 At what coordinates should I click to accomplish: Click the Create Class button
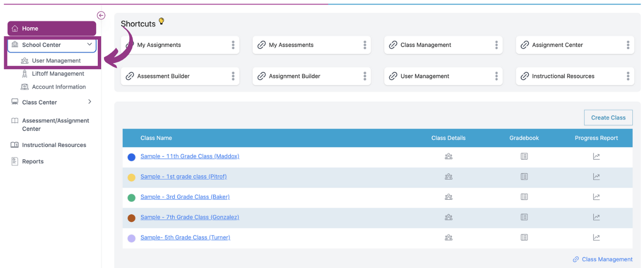(608, 118)
